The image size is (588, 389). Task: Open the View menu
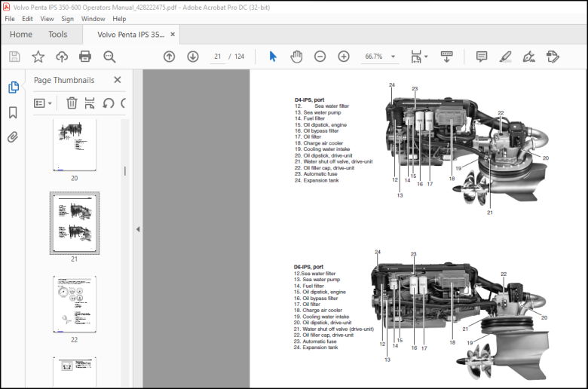pos(47,19)
